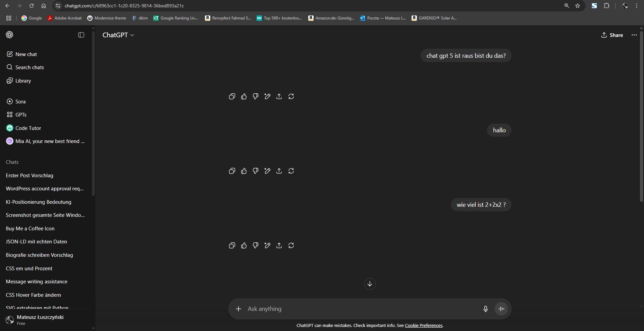Open the 'Screenshot gesamte Seite Windo...' chat

[x=46, y=215]
